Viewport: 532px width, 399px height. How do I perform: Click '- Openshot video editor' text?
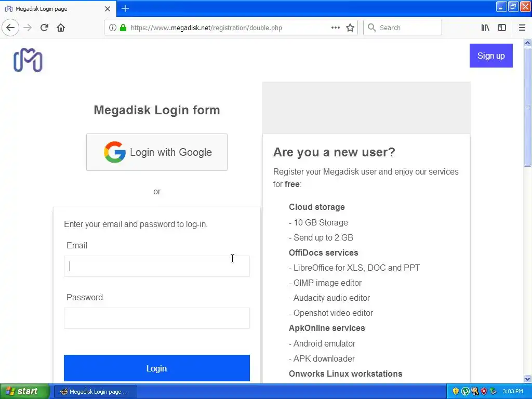coord(331,313)
